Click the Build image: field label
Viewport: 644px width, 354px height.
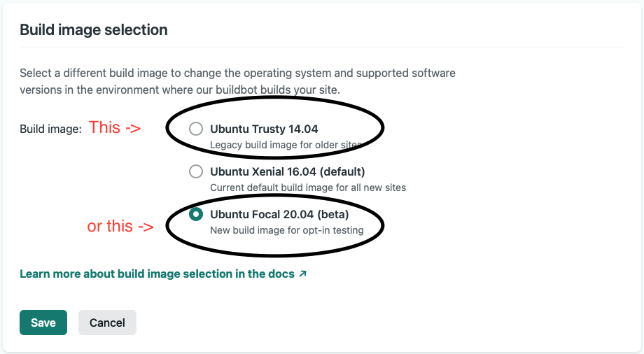click(x=50, y=129)
